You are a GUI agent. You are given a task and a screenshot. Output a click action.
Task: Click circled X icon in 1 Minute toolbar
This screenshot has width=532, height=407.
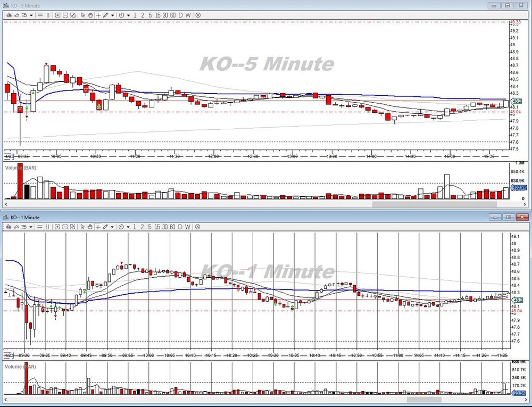198,227
